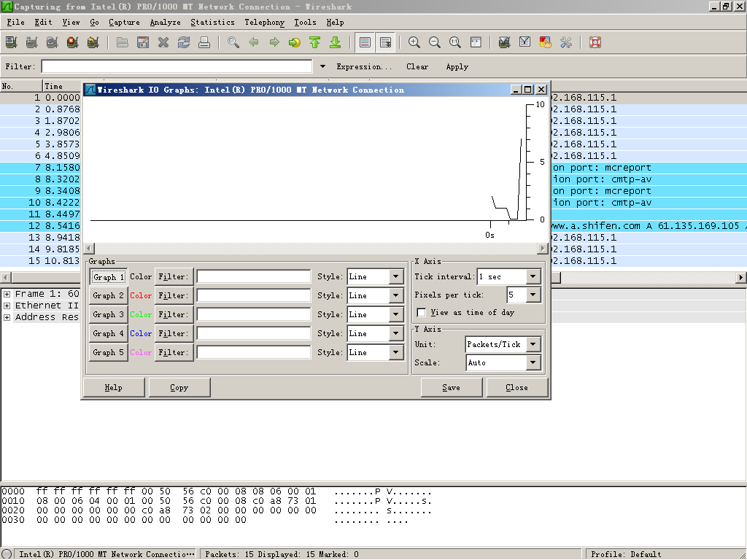Copy the IO graph data
Screen dimensions: 747x560
[179, 387]
